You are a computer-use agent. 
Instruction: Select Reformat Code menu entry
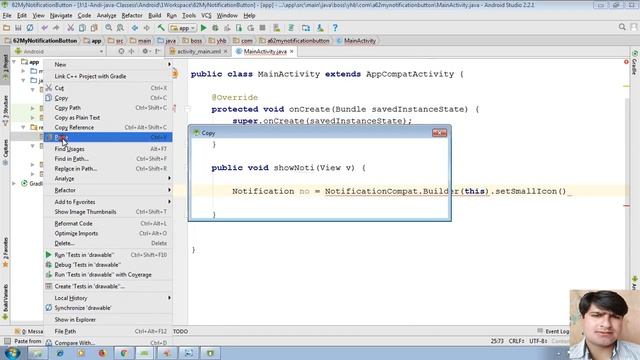tap(108, 224)
